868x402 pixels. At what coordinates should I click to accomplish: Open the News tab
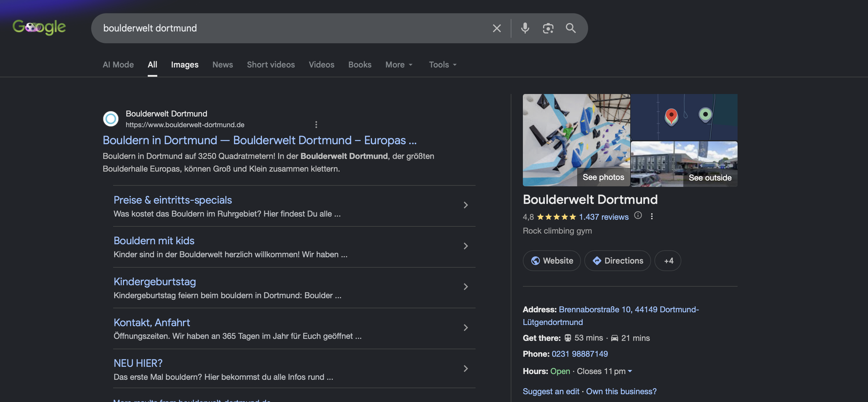pos(223,65)
